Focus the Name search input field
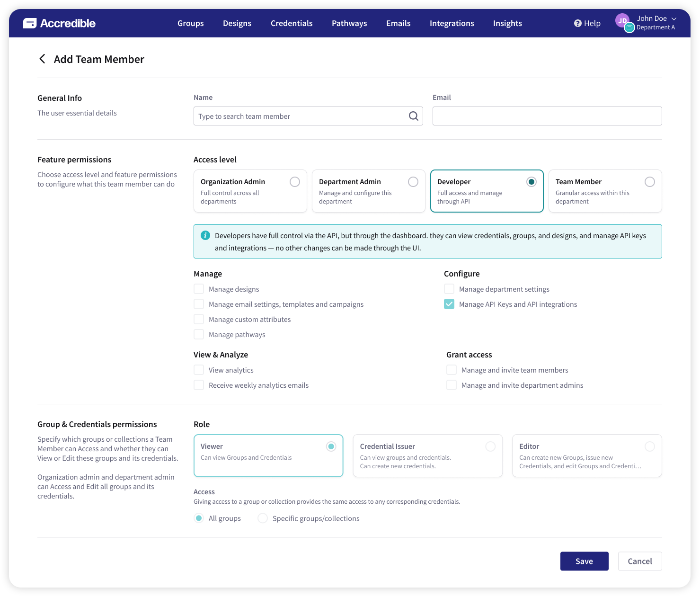Viewport: 700px width, 597px height. [x=308, y=116]
